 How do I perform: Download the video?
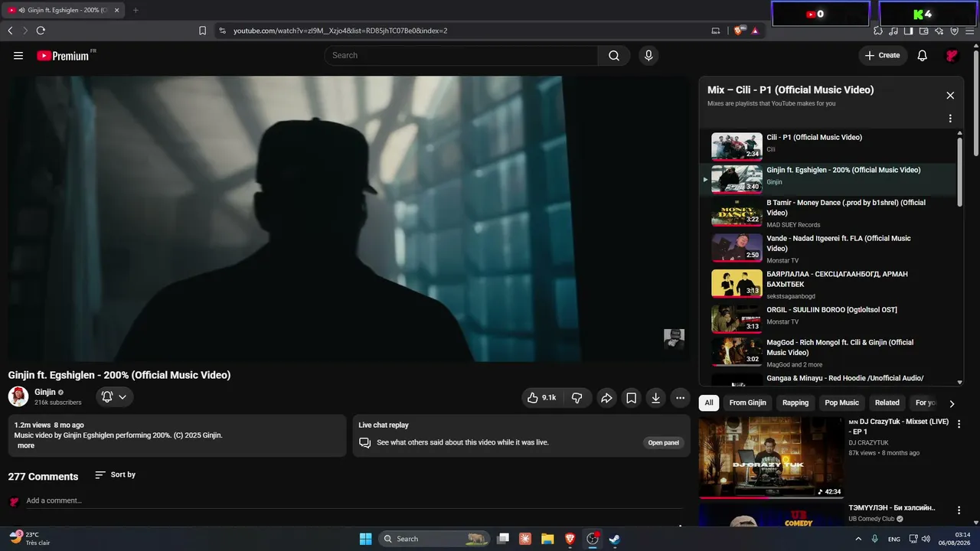click(x=655, y=398)
